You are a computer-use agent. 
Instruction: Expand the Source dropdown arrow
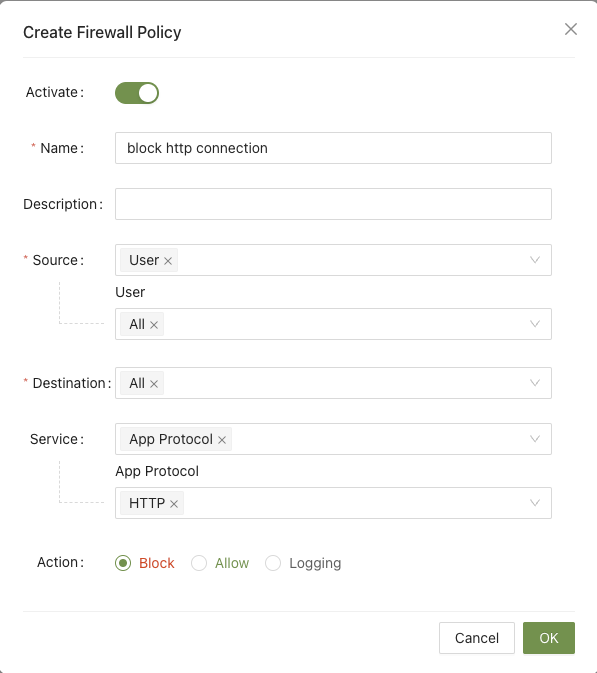pyautogui.click(x=534, y=260)
